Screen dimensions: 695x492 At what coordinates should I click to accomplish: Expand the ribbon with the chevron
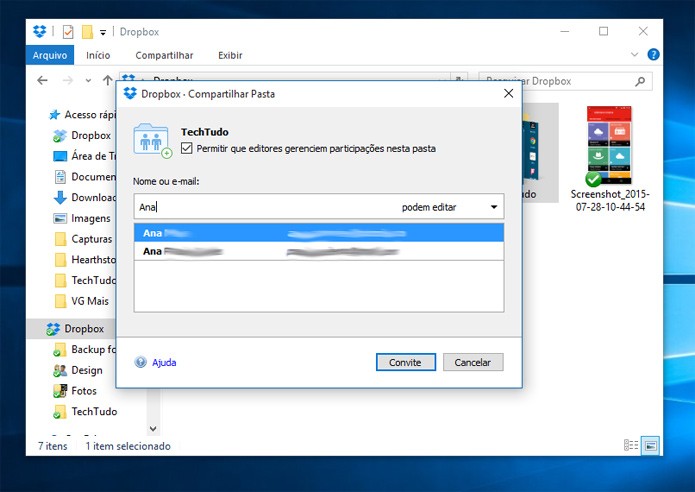click(634, 55)
